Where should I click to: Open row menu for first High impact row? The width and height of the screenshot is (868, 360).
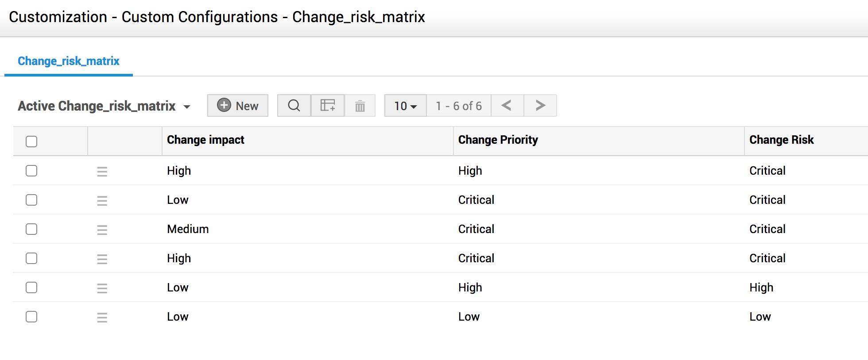click(x=102, y=172)
